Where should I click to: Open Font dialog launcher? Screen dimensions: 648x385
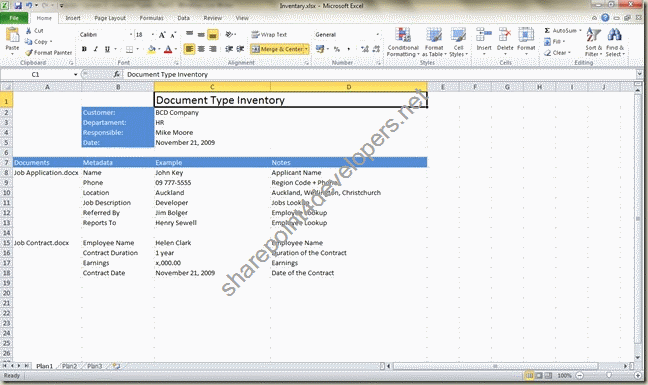tap(176, 63)
